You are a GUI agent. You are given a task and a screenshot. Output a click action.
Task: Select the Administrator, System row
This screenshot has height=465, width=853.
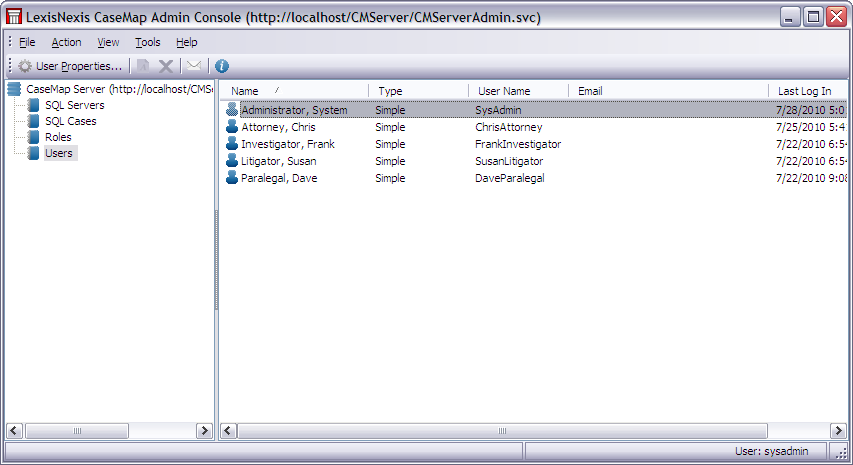pyautogui.click(x=534, y=110)
